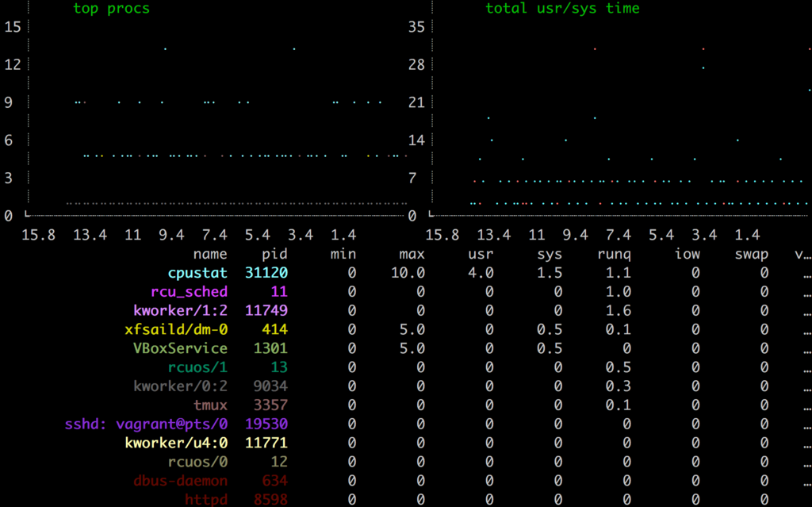Click the max value 10.0 for cpustat
This screenshot has height=507, width=812.
408,273
